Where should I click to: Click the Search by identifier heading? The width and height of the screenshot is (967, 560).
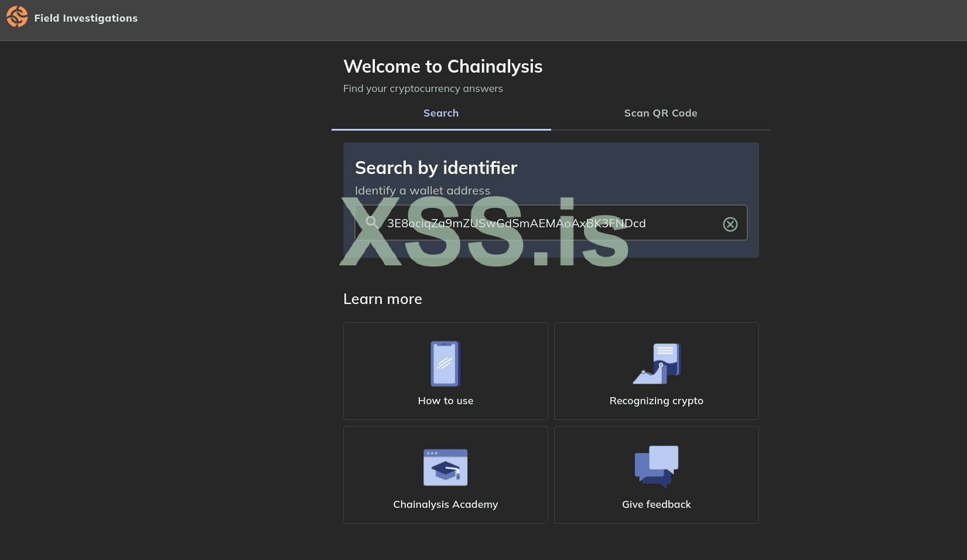point(436,168)
